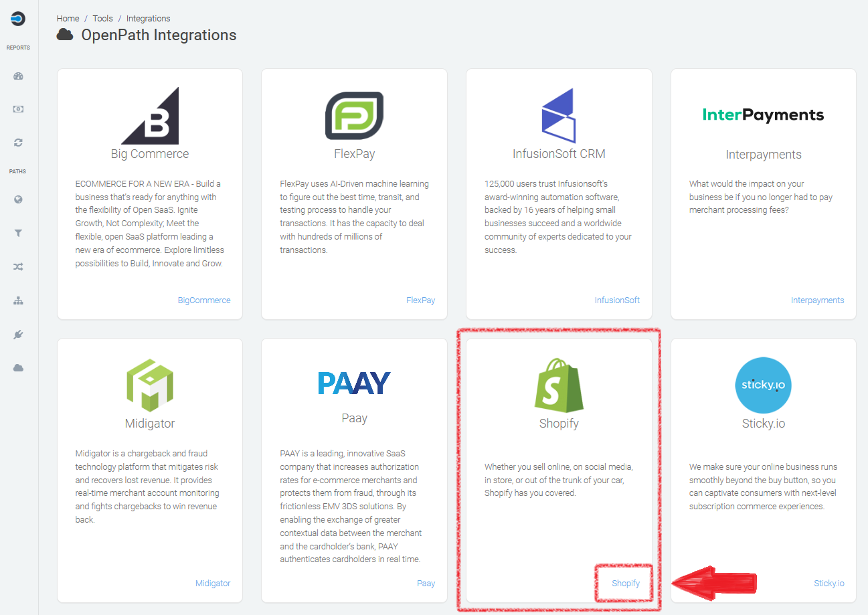Click the Shopify bag logo
This screenshot has width=868, height=615.
pyautogui.click(x=559, y=385)
